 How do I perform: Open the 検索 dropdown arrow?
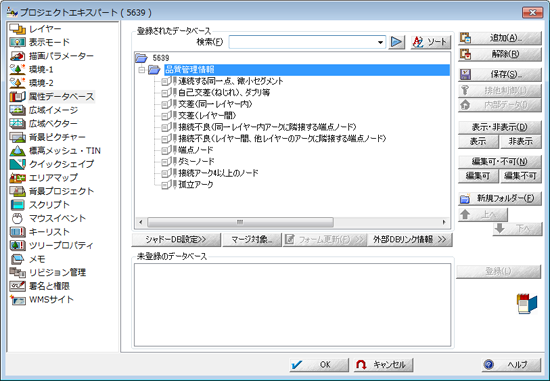click(380, 42)
